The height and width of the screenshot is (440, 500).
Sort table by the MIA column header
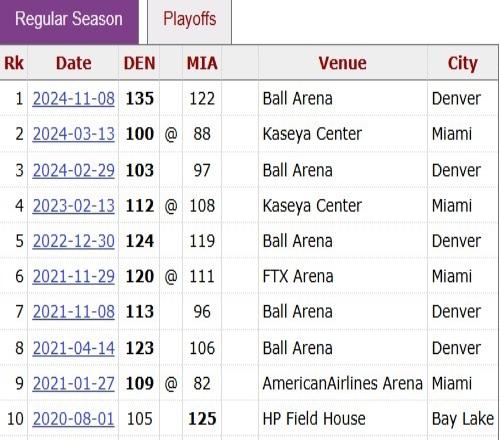[202, 63]
